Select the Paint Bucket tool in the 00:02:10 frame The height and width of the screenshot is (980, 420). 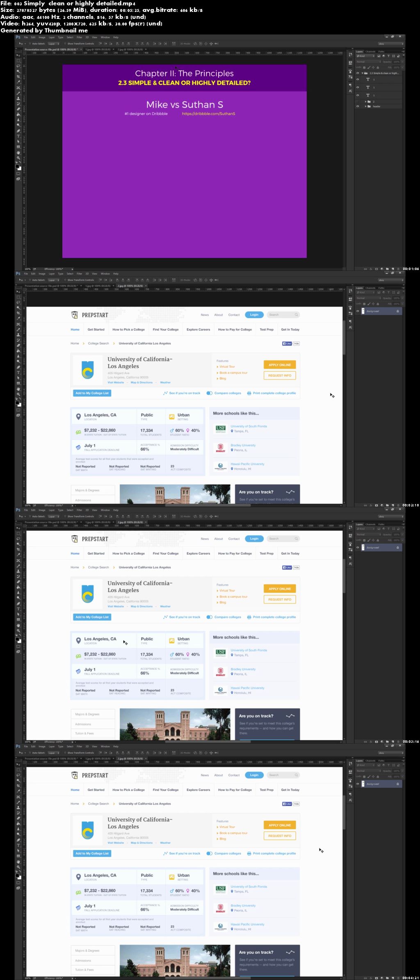(18, 350)
